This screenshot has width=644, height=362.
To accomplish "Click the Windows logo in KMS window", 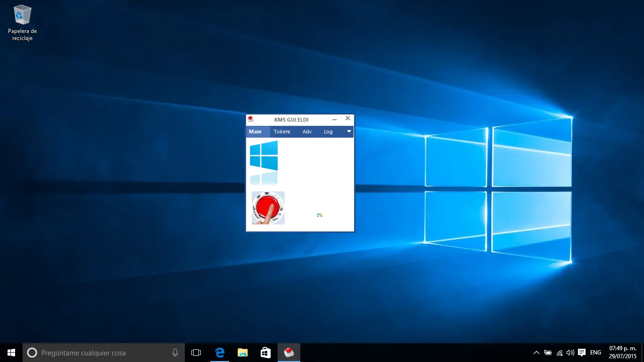I will pos(264,163).
